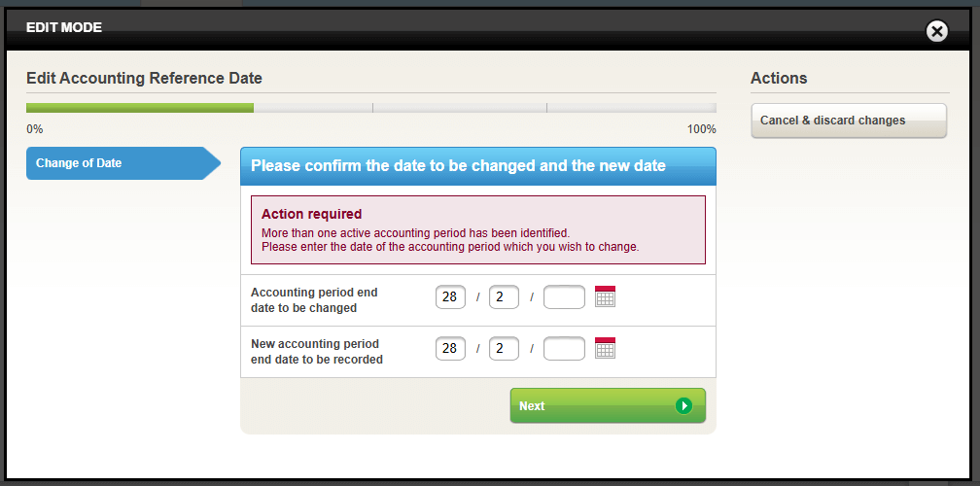The height and width of the screenshot is (486, 980).
Task: Click month field of date to be changed
Action: 504,297
